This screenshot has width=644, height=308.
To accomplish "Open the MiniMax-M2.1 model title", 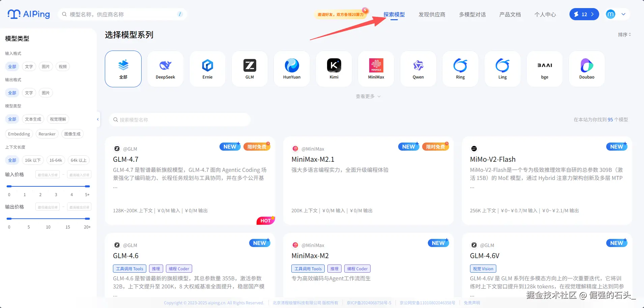I will tap(313, 159).
